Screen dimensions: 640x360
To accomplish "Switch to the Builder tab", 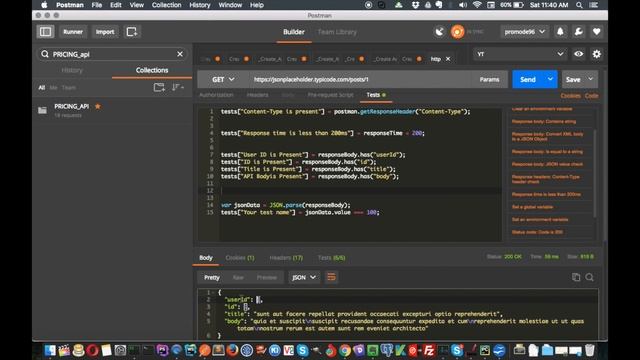I will click(x=294, y=32).
